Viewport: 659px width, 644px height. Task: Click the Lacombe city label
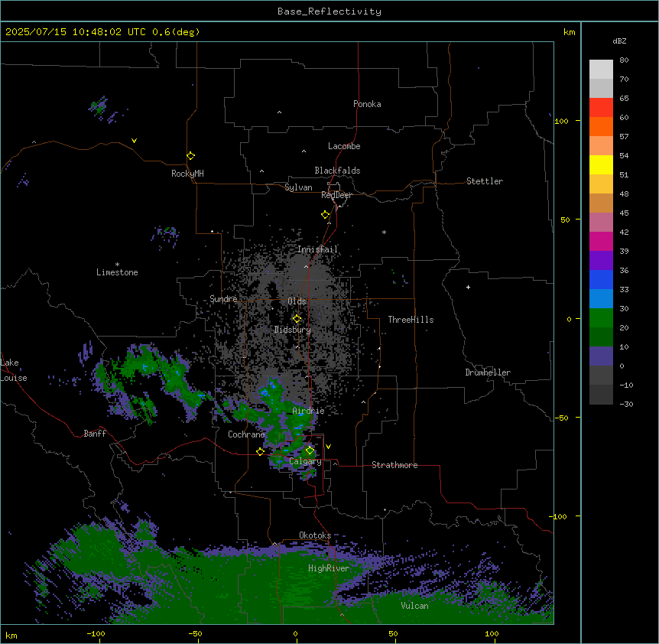[344, 146]
